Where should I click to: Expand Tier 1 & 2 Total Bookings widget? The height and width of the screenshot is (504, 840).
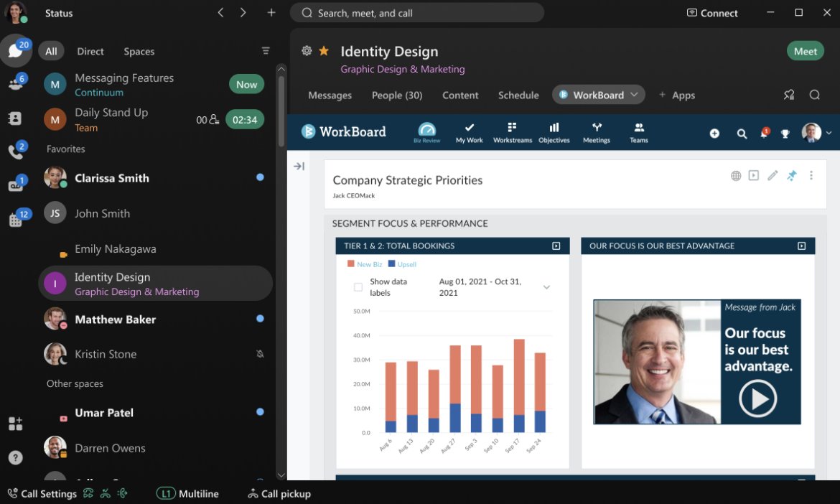[x=556, y=246]
